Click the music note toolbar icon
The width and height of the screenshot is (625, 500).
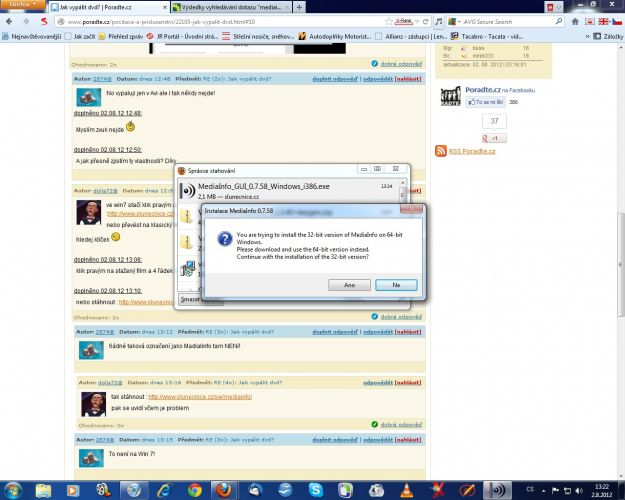(438, 22)
